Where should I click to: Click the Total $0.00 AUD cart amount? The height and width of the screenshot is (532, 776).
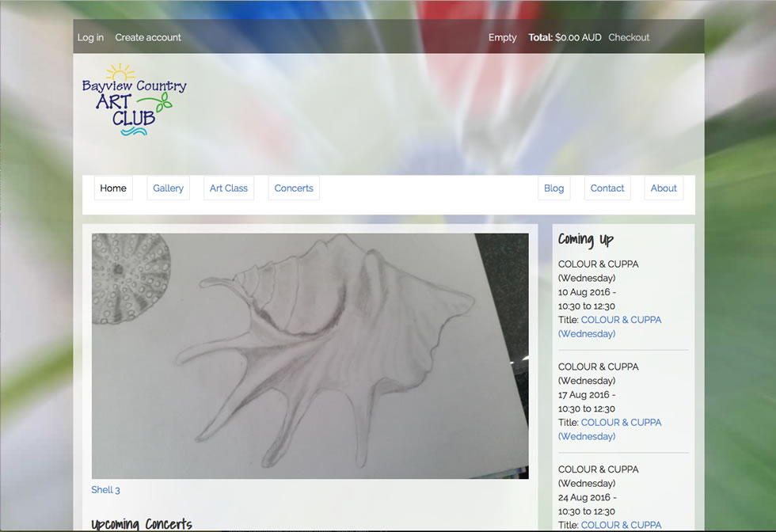[565, 37]
